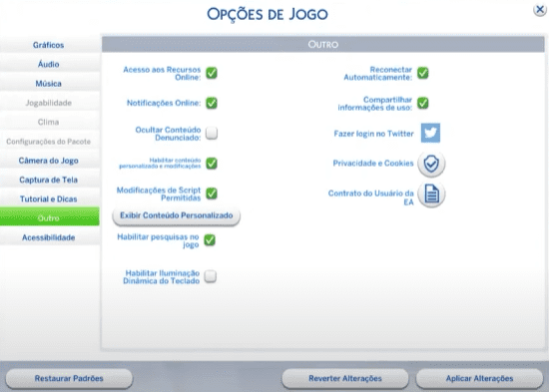Go to the Câmera do Jogo tab
Viewport: 549px width, 392px height.
(49, 161)
